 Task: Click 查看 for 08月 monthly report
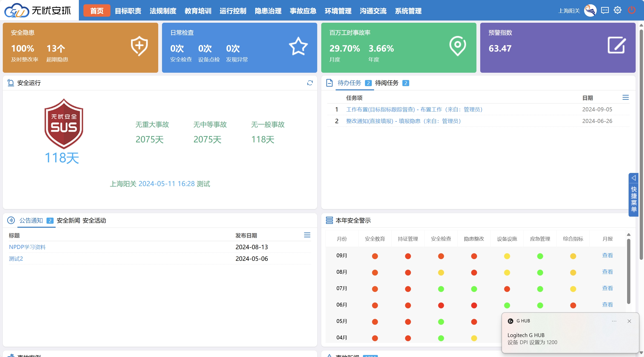pyautogui.click(x=607, y=272)
